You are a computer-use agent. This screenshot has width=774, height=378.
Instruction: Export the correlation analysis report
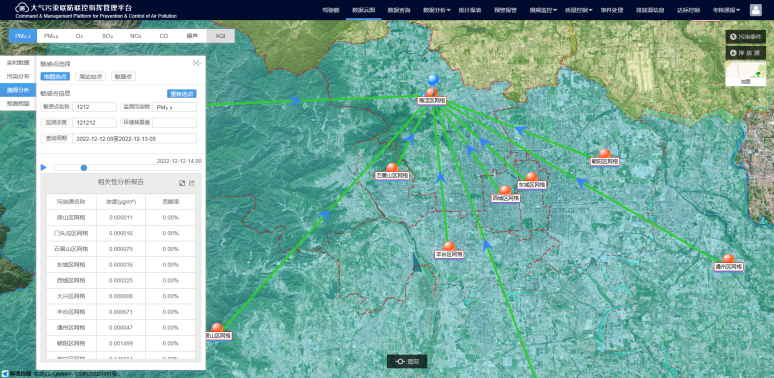click(192, 183)
